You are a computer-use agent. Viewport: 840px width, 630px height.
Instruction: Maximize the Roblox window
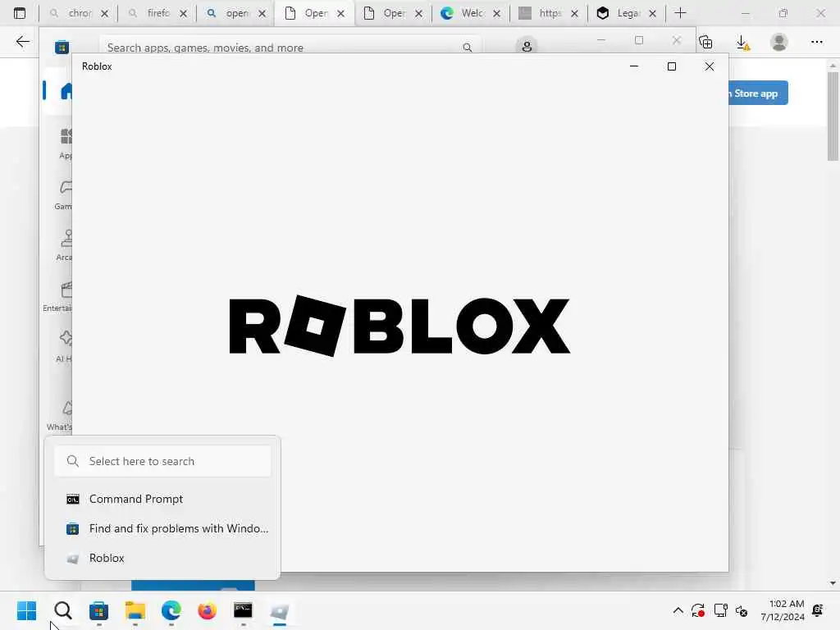pos(672,66)
